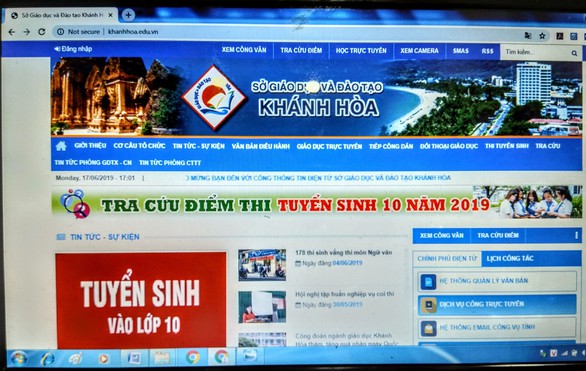586x371 pixels.
Task: Read Công đoàn ngành giáo dục article
Action: pyautogui.click(x=346, y=340)
